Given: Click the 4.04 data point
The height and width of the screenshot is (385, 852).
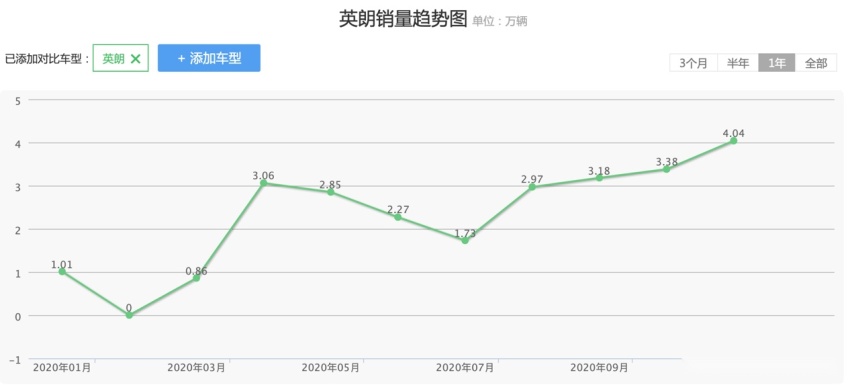Looking at the screenshot, I should pos(734,141).
